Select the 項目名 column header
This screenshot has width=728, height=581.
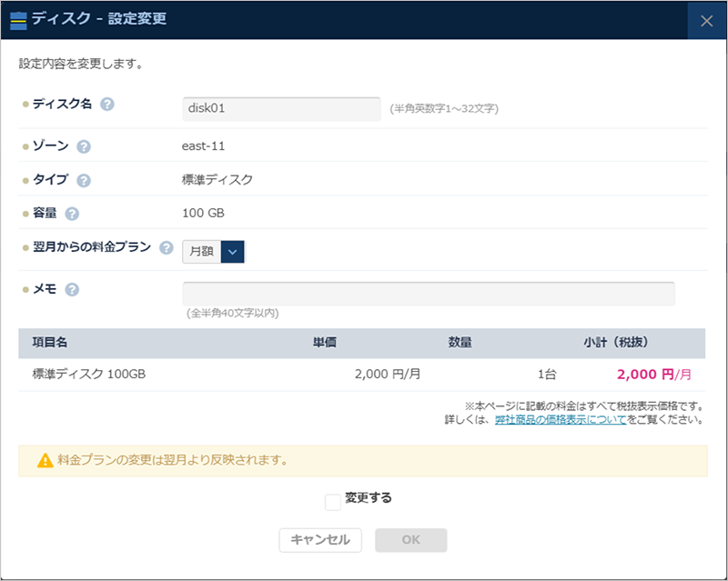pos(46,342)
